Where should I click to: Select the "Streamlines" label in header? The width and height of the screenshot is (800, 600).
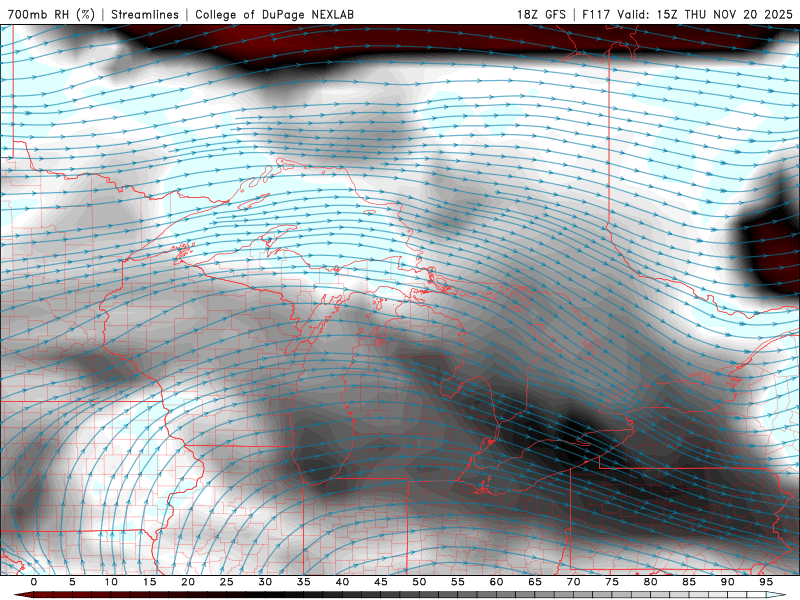145,14
